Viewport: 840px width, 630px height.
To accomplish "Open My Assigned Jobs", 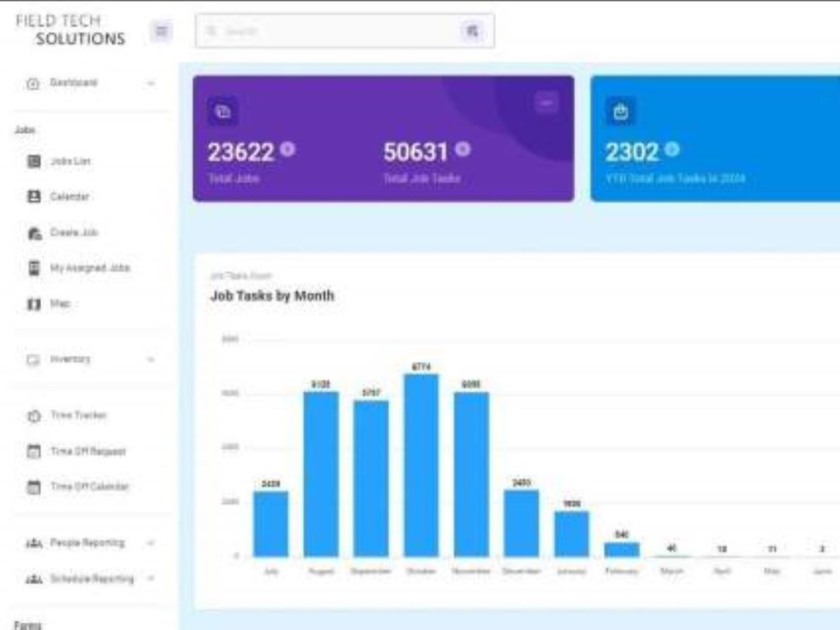I will tap(90, 267).
